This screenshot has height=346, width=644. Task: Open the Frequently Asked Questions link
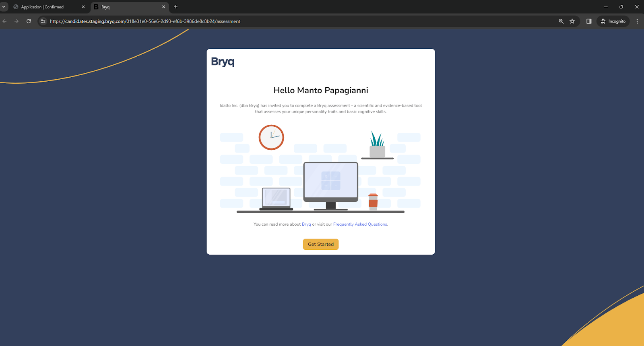point(360,224)
